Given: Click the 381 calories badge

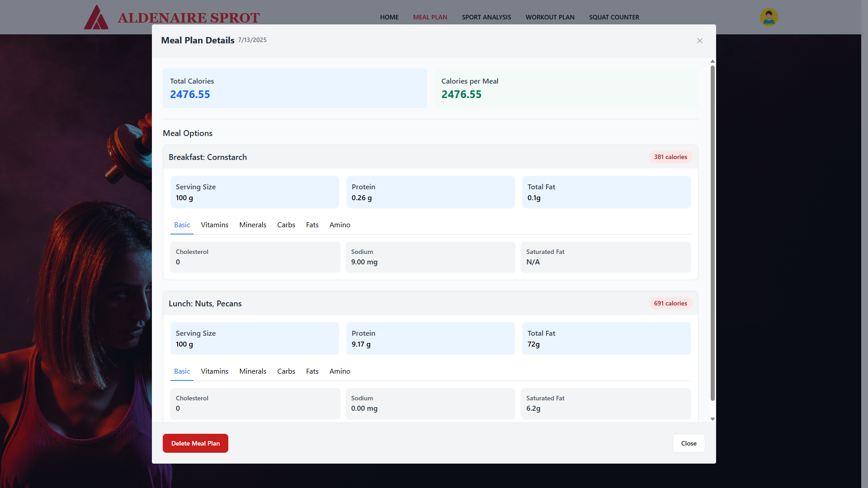Looking at the screenshot, I should (x=670, y=157).
